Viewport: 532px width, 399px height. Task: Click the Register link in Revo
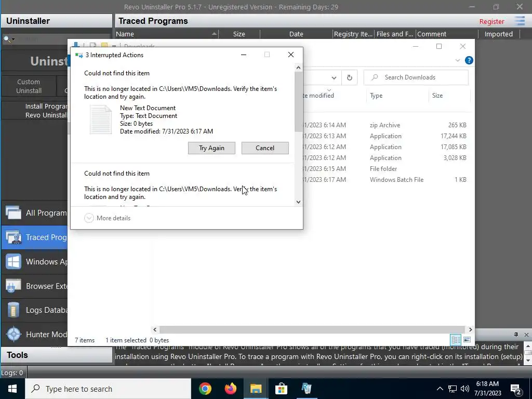point(491,21)
